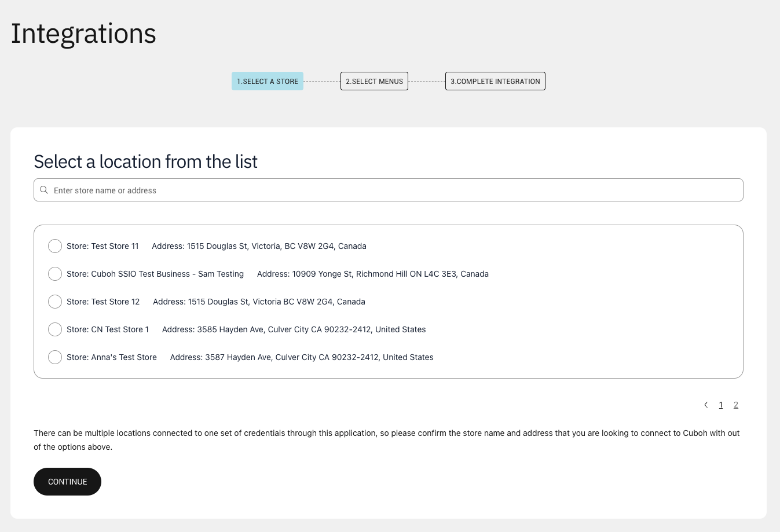Click the Integrations page heading
The width and height of the screenshot is (780, 532).
pos(83,34)
